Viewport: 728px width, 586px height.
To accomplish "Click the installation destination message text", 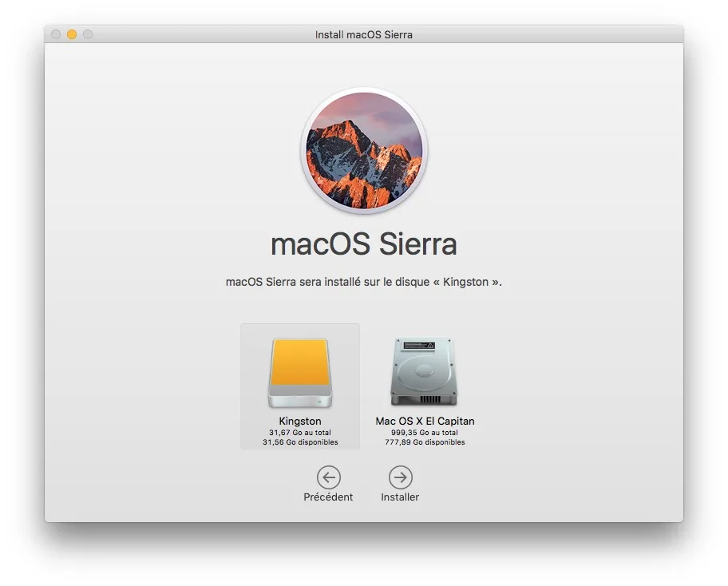I will (364, 281).
